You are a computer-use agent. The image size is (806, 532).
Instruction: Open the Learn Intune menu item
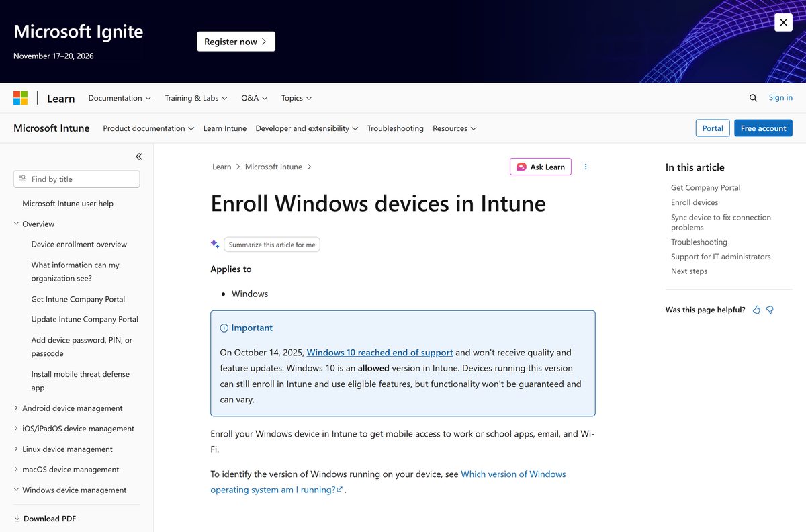click(x=225, y=128)
